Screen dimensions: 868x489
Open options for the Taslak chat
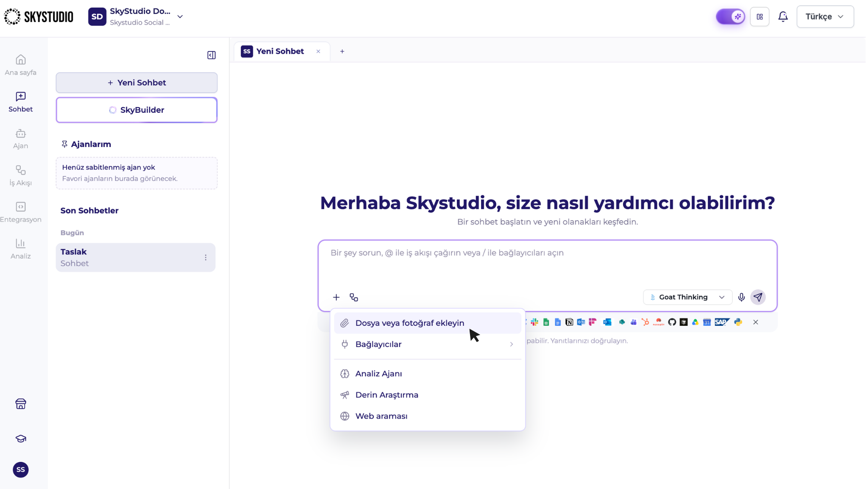coord(206,257)
